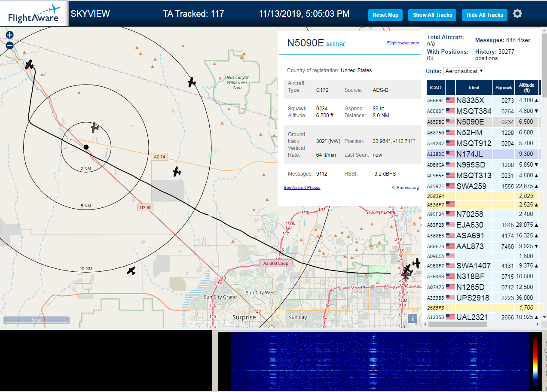This screenshot has width=547, height=392.
Task: Click the US 60 road label
Action: 146,207
